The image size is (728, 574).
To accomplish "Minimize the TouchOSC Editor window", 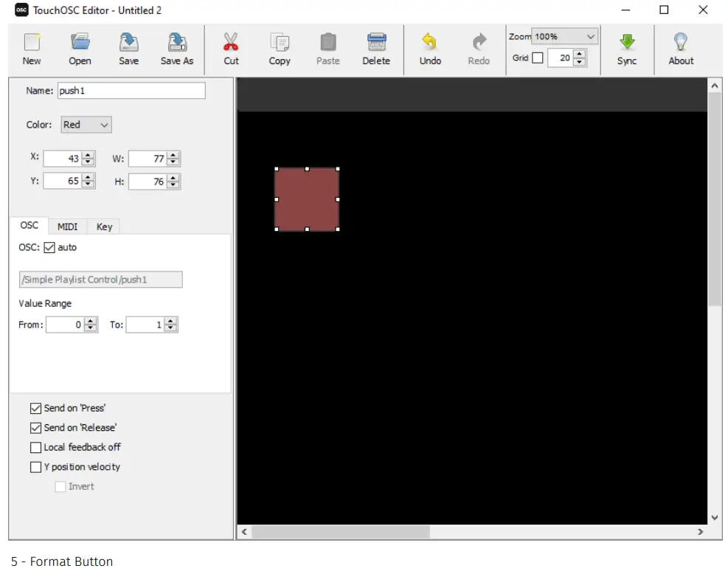I will (625, 10).
